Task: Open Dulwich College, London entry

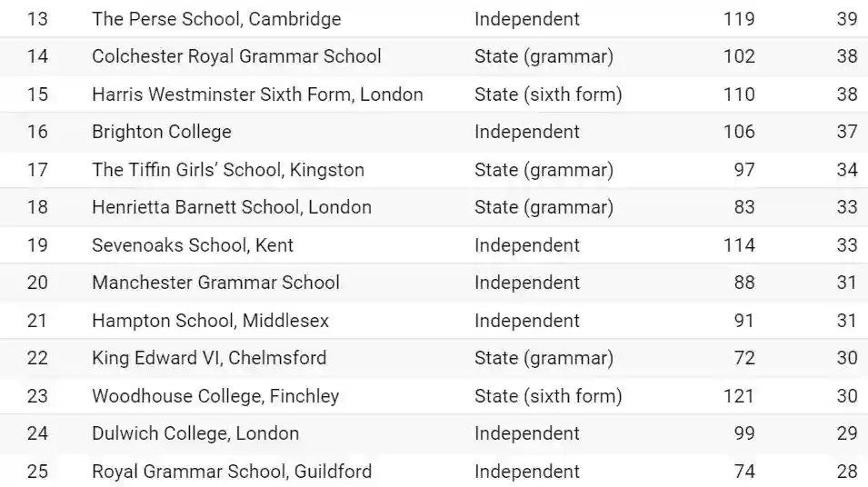Action: coord(195,433)
